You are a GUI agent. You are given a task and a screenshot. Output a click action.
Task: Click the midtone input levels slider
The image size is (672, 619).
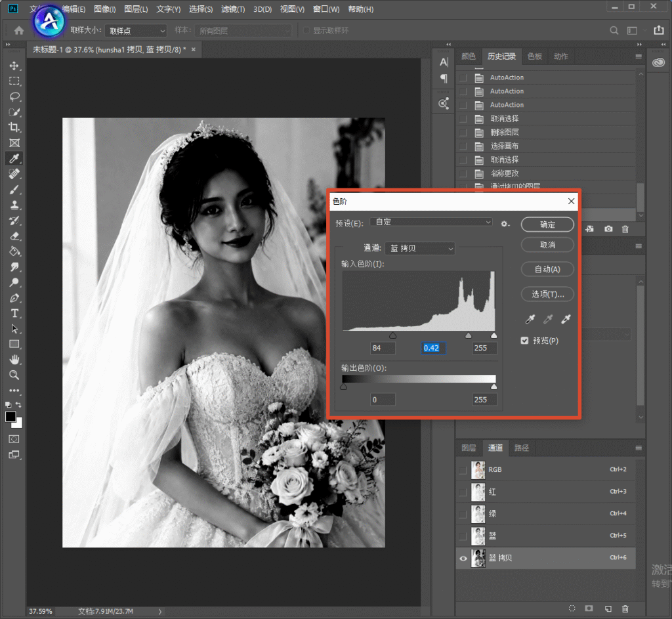[x=468, y=335]
